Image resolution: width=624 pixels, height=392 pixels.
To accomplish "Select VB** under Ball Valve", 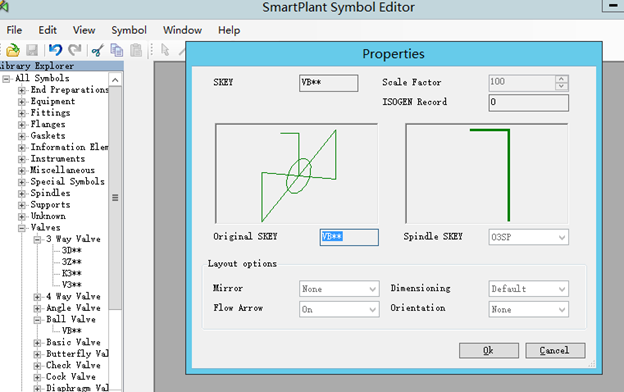I will (x=72, y=331).
